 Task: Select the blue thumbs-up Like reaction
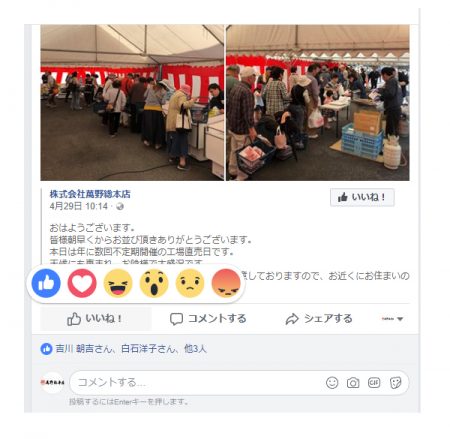pyautogui.click(x=46, y=283)
